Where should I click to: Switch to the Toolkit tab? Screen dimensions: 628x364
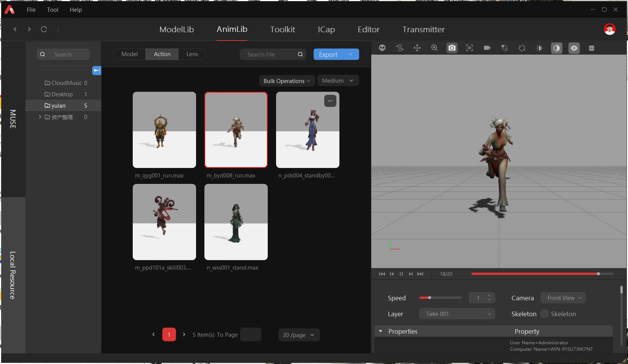[x=283, y=29]
